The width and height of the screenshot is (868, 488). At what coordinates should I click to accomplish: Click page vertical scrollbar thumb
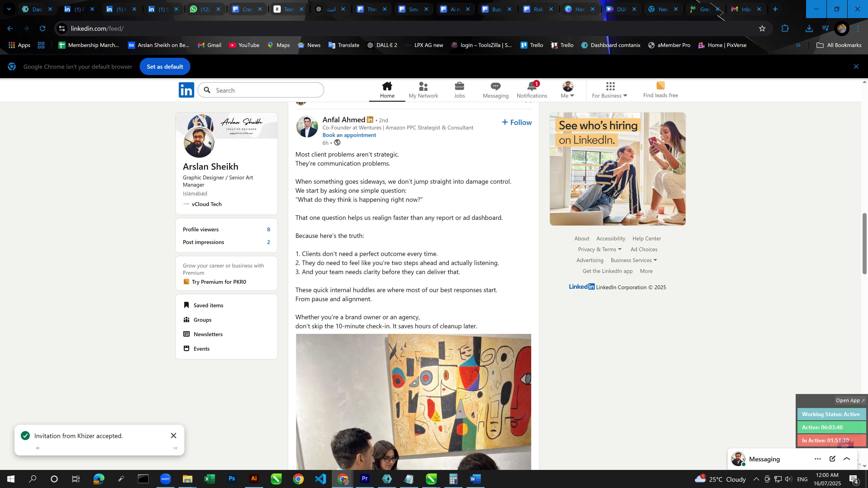coord(864,244)
